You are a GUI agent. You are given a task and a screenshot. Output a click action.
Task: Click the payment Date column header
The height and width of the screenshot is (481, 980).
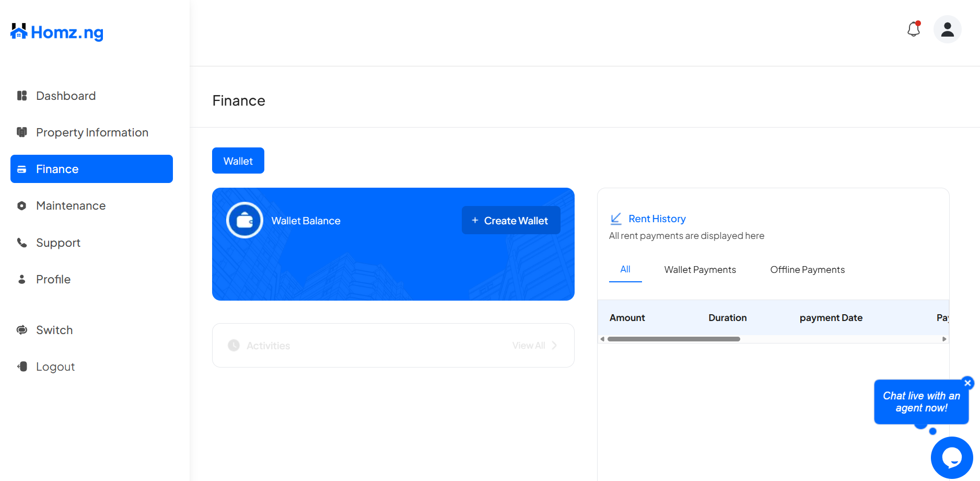click(x=831, y=318)
